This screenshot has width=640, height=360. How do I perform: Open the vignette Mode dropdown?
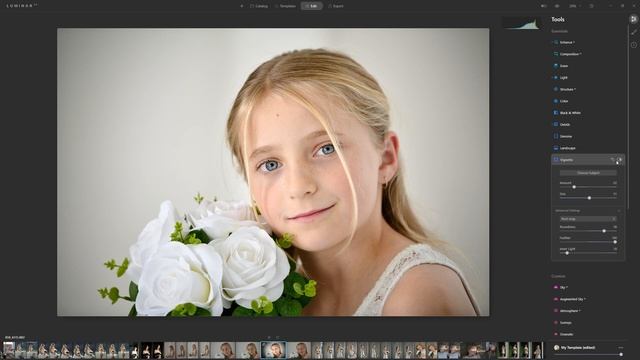pyautogui.click(x=588, y=219)
